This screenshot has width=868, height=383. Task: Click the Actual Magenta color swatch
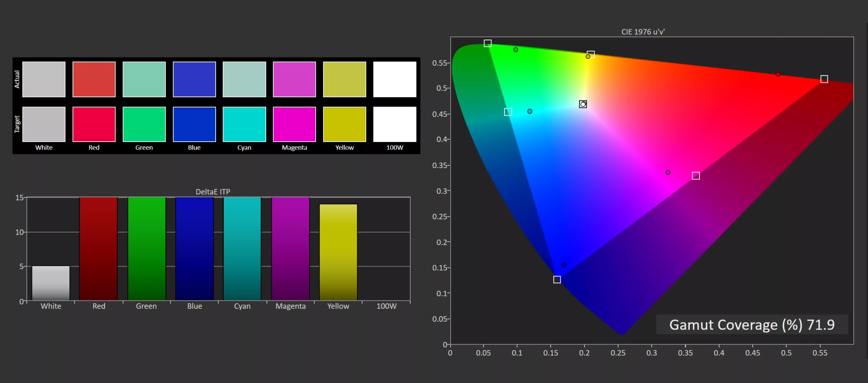click(294, 79)
